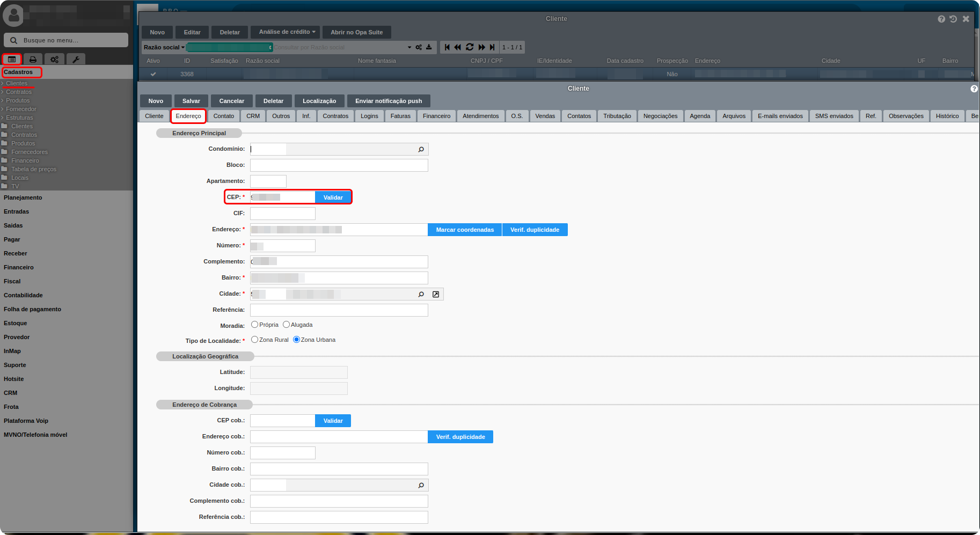Open the Cidade external link icon

pos(436,294)
